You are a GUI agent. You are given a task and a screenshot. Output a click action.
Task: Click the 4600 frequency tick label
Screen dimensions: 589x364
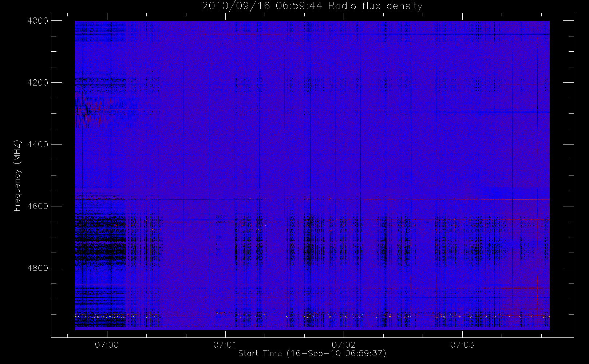[38, 206]
